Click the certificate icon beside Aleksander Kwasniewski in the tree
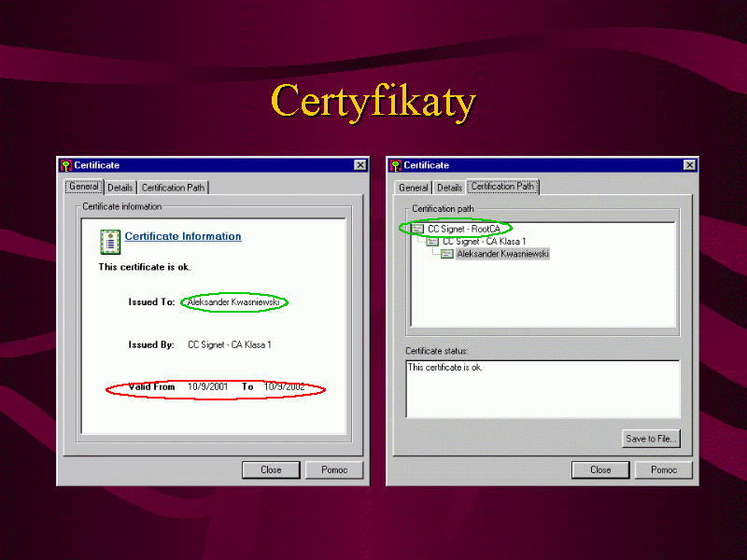Viewport: 747px width, 560px height. pos(447,254)
